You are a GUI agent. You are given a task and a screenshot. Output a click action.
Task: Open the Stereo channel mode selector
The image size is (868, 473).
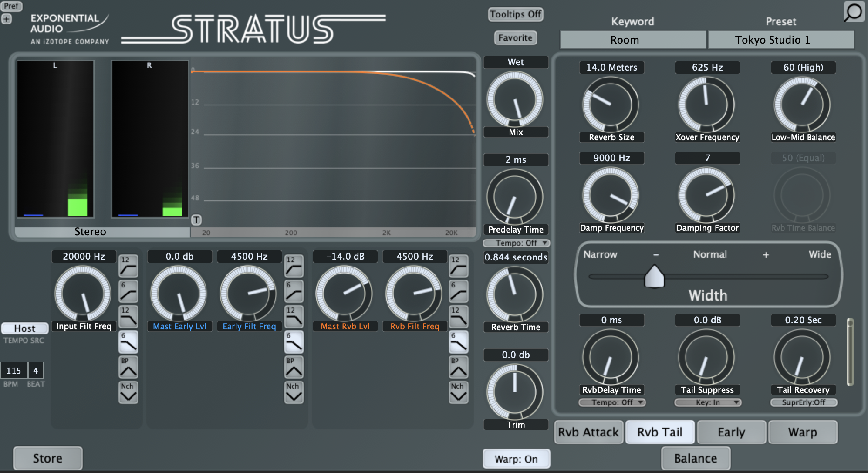click(x=102, y=232)
